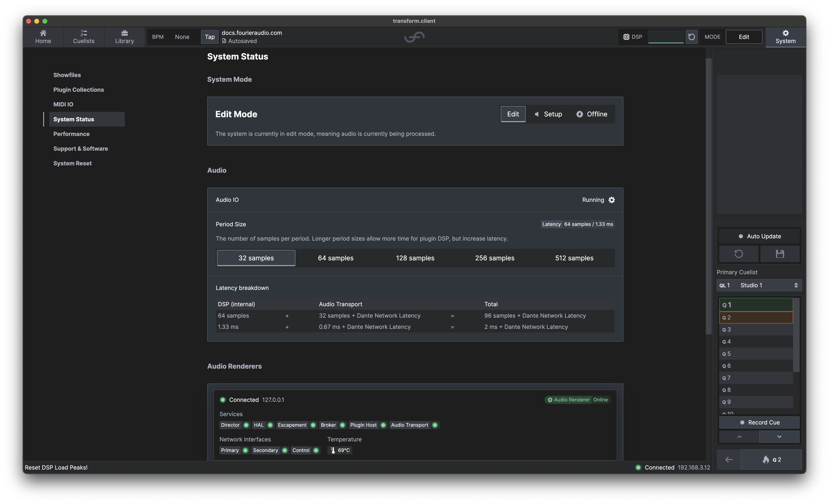Screen dimensions: 829x504
Task: Select cue Q 1 in list
Action: click(x=756, y=305)
